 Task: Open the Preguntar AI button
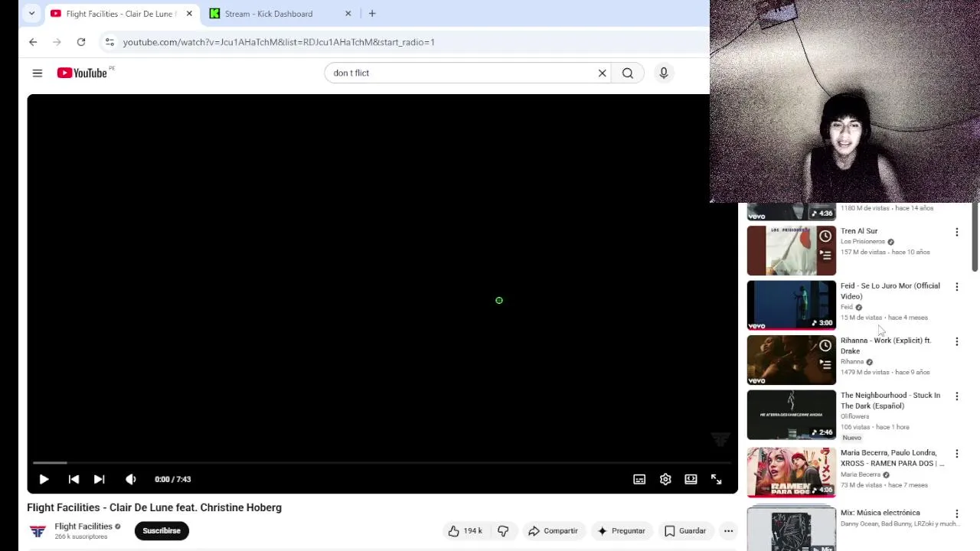point(621,530)
